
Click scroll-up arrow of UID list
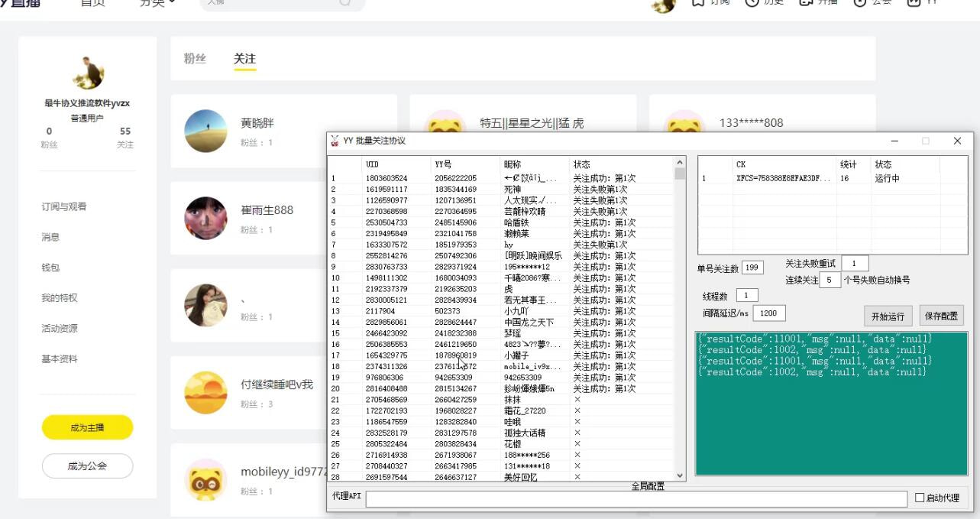[x=680, y=162]
